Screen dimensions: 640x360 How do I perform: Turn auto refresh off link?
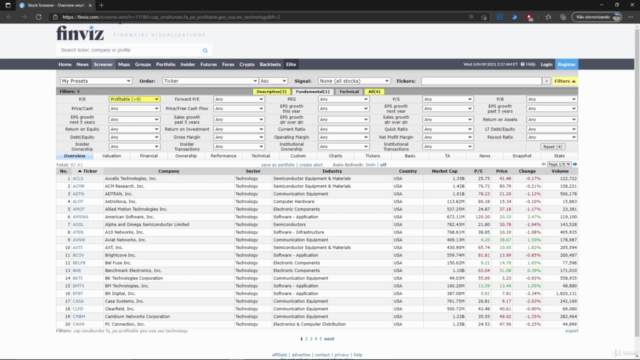tap(383, 165)
